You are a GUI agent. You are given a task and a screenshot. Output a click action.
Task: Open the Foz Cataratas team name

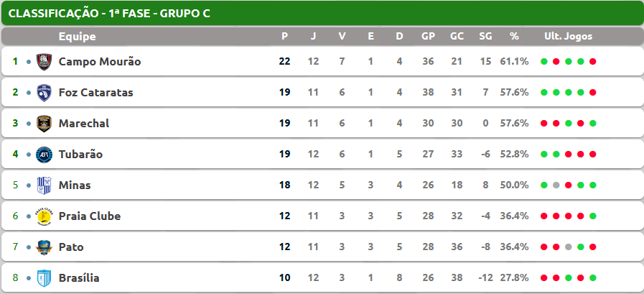pos(95,93)
